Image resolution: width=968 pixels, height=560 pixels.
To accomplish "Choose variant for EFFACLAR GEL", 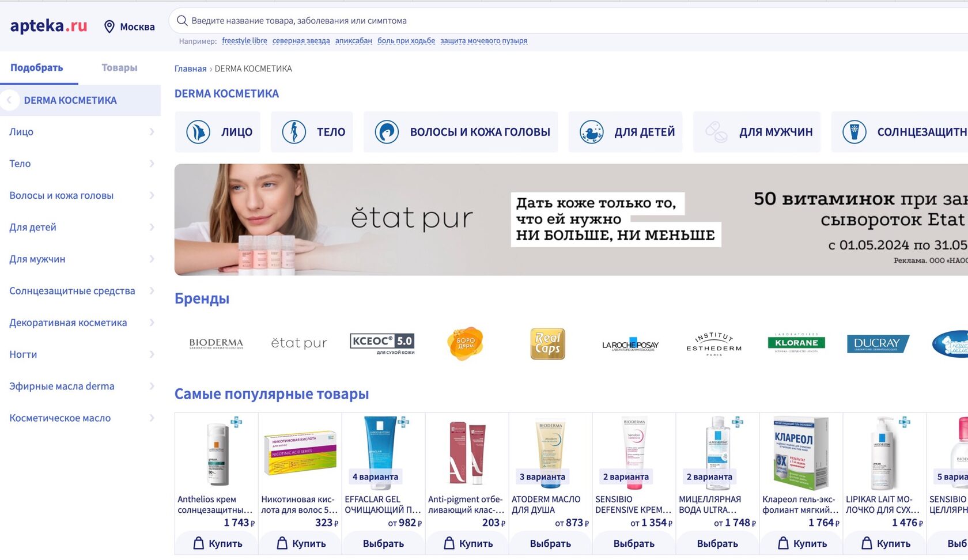I will tap(383, 543).
